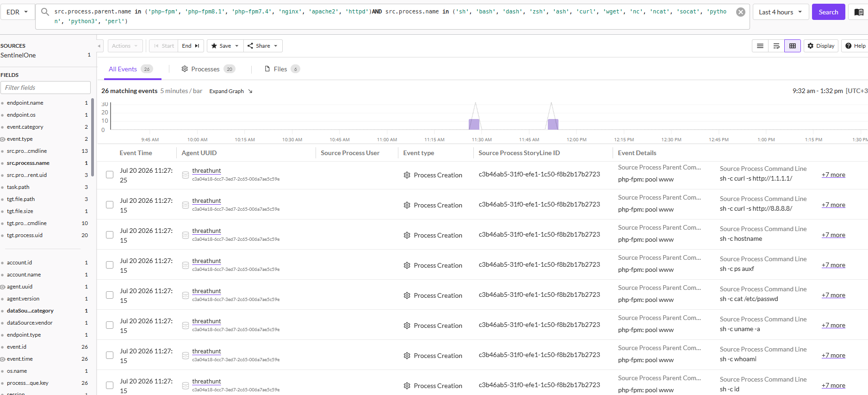Show +7 more details for the hostname event
The width and height of the screenshot is (868, 395).
(x=833, y=235)
